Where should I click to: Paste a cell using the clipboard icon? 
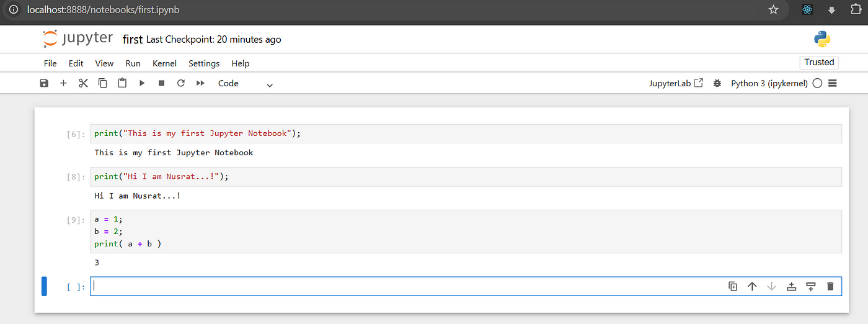pyautogui.click(x=122, y=83)
